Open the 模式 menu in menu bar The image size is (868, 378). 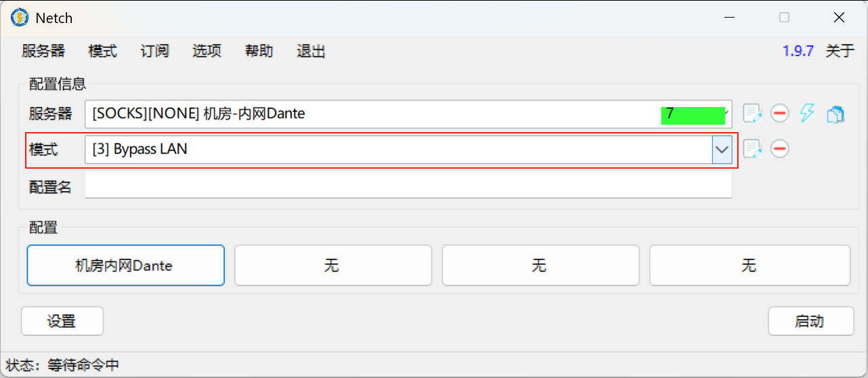(102, 51)
